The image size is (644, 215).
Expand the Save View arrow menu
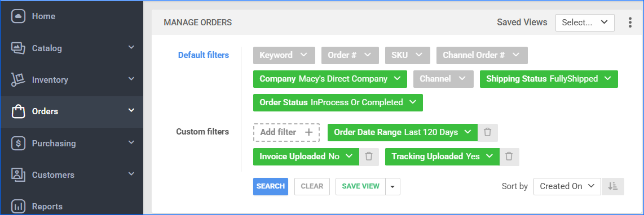point(392,186)
